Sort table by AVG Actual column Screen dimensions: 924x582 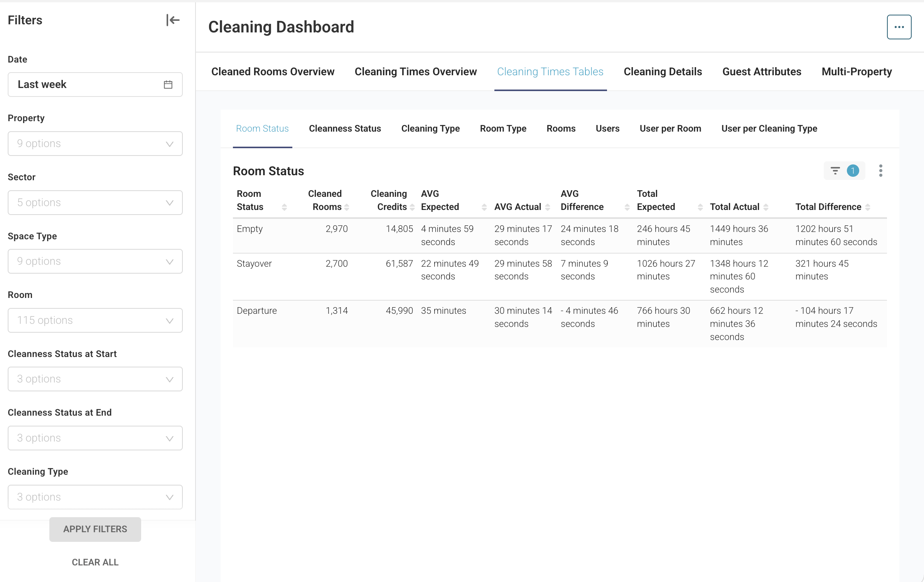coord(548,207)
